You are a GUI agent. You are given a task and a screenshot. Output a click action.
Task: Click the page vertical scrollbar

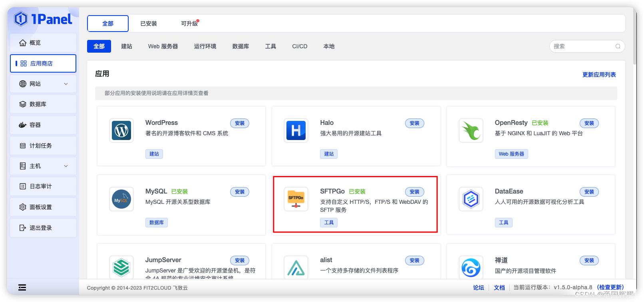point(635,36)
